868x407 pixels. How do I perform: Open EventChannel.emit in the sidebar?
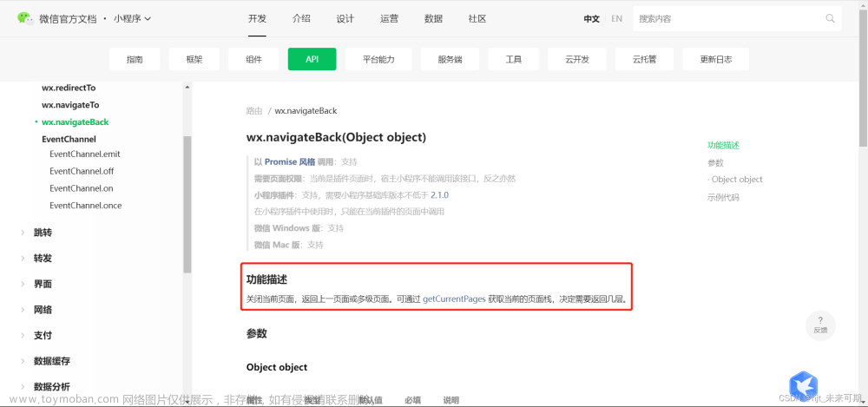85,154
